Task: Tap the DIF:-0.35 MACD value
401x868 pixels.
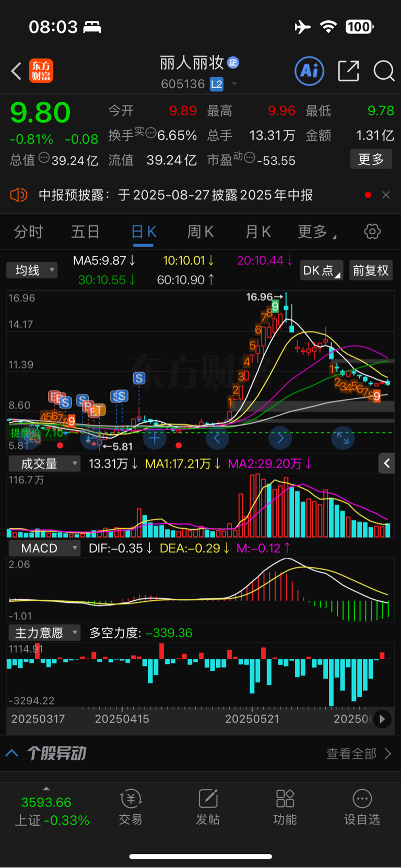Action: tap(121, 548)
